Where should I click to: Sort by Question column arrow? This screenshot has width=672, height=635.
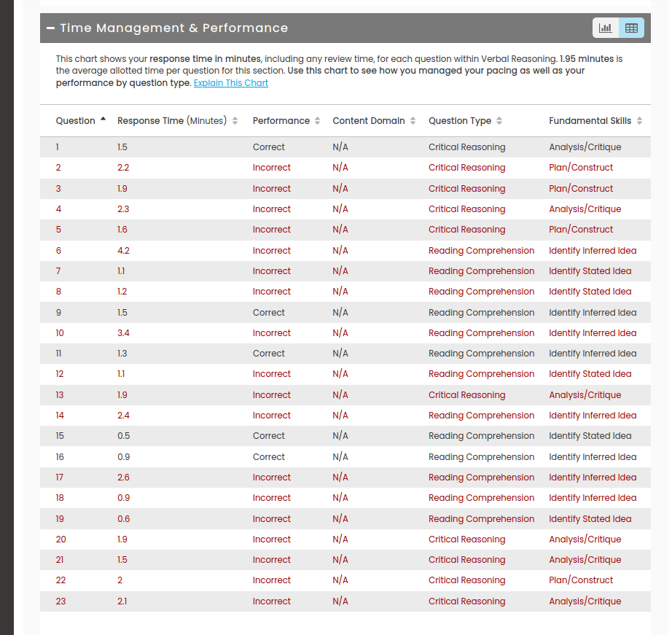coord(103,120)
